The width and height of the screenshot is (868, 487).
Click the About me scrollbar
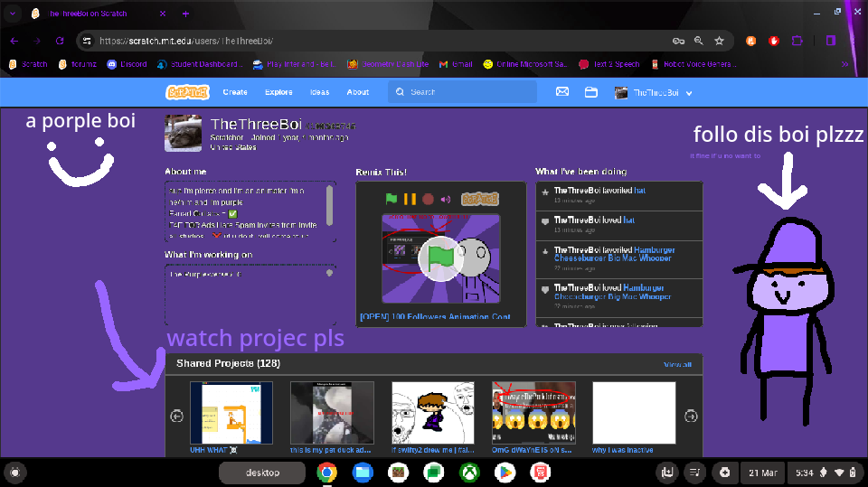point(329,205)
